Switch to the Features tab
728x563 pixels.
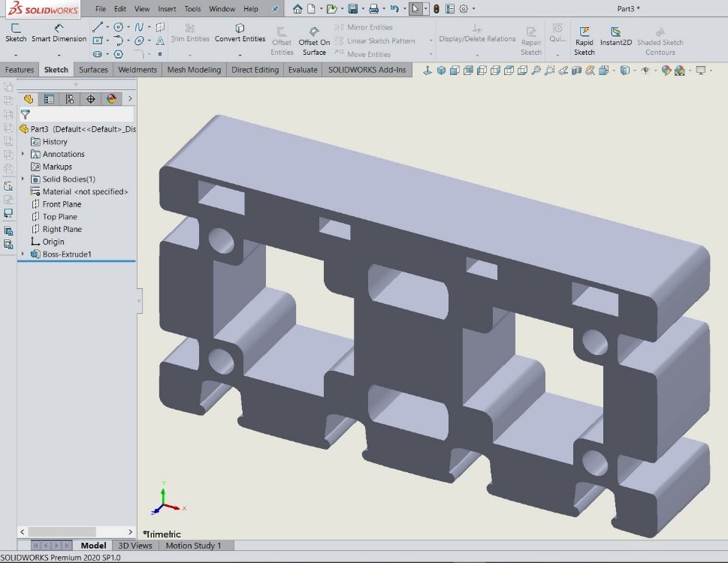(x=20, y=70)
